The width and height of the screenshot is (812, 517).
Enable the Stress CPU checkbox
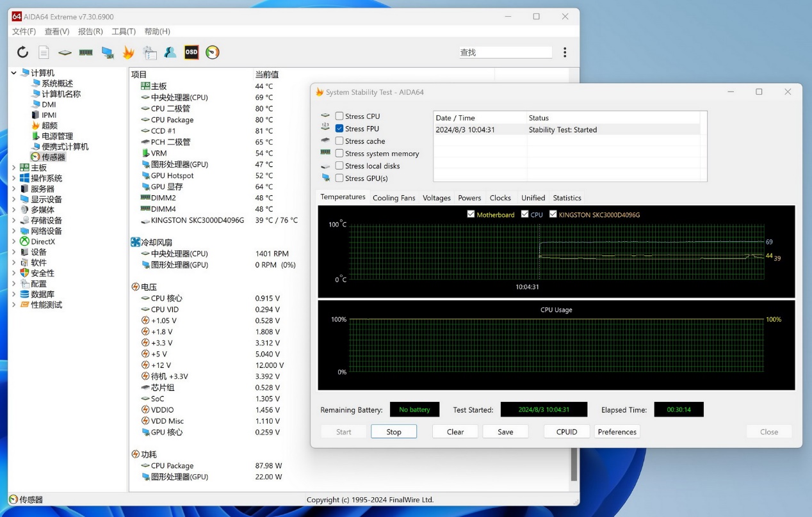tap(339, 116)
